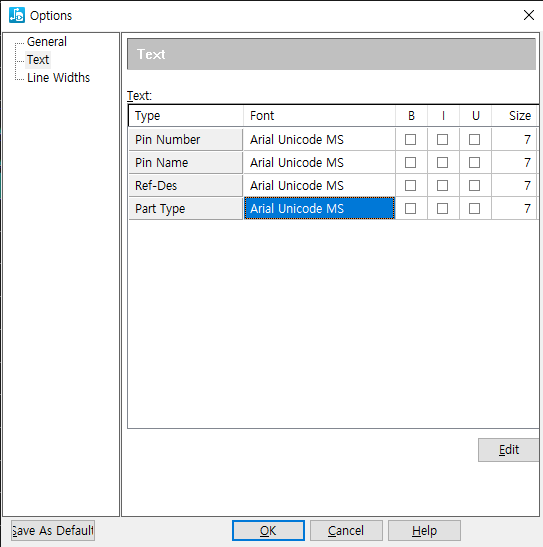Click the Edit button
The width and height of the screenshot is (543, 547).
click(508, 450)
